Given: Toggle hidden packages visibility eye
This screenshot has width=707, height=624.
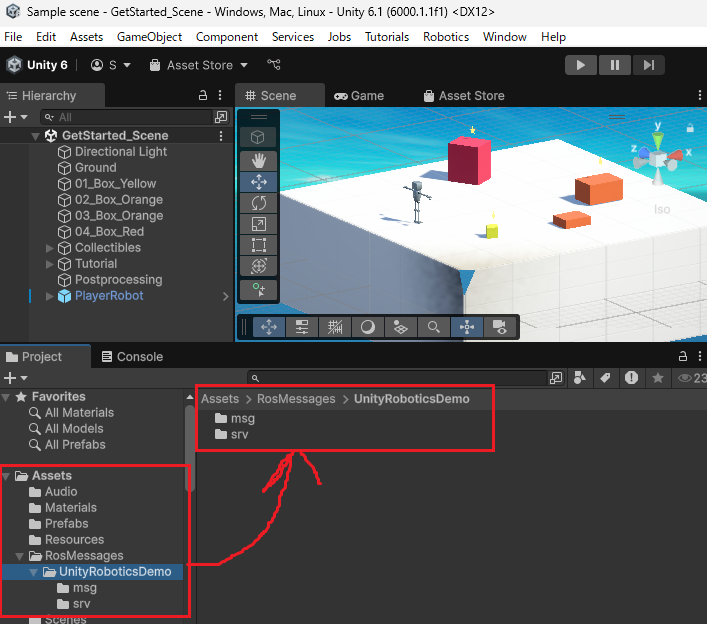Looking at the screenshot, I should [x=693, y=378].
